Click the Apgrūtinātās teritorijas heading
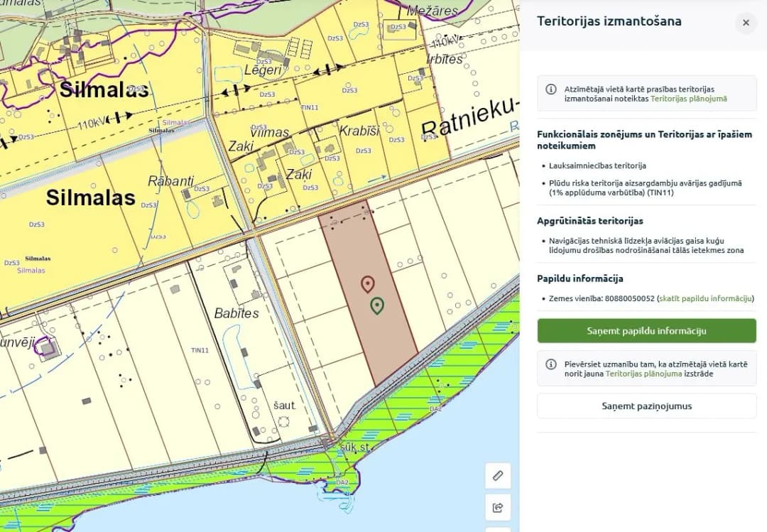This screenshot has width=767, height=532. click(590, 221)
